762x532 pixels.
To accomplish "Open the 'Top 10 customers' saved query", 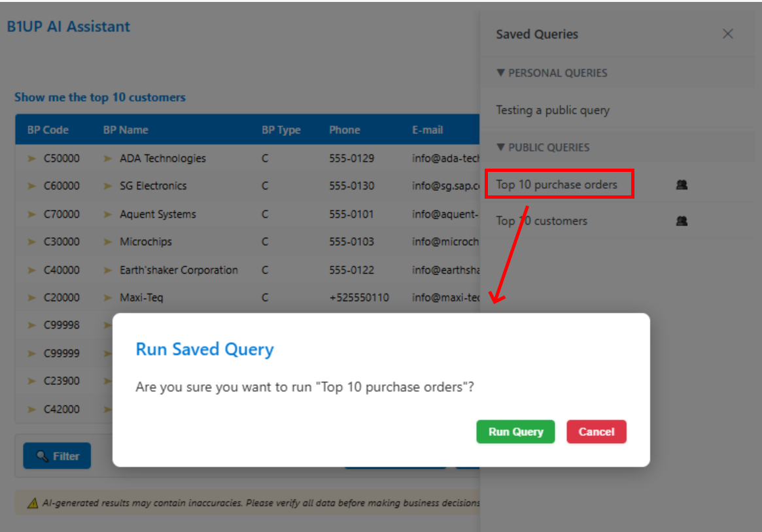I will [x=542, y=221].
